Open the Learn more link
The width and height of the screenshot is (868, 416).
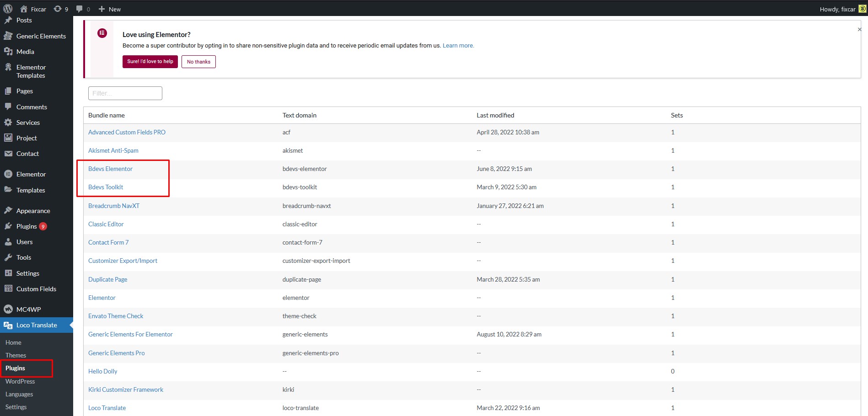click(x=458, y=45)
